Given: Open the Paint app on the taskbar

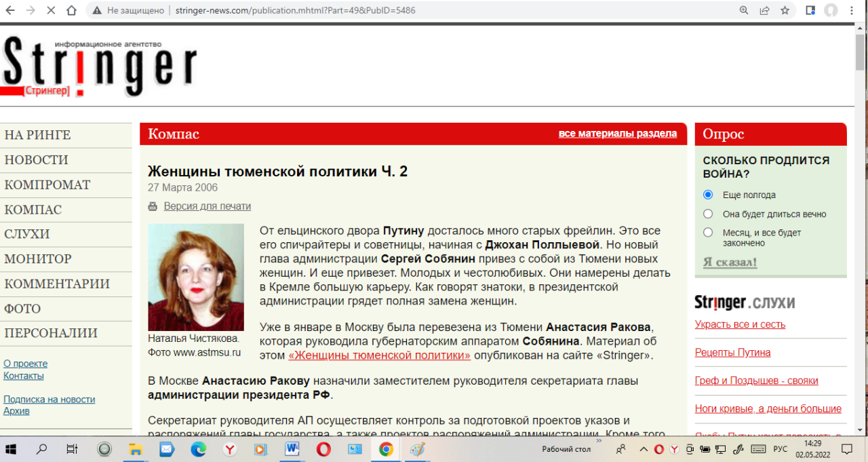Looking at the screenshot, I should [417, 449].
